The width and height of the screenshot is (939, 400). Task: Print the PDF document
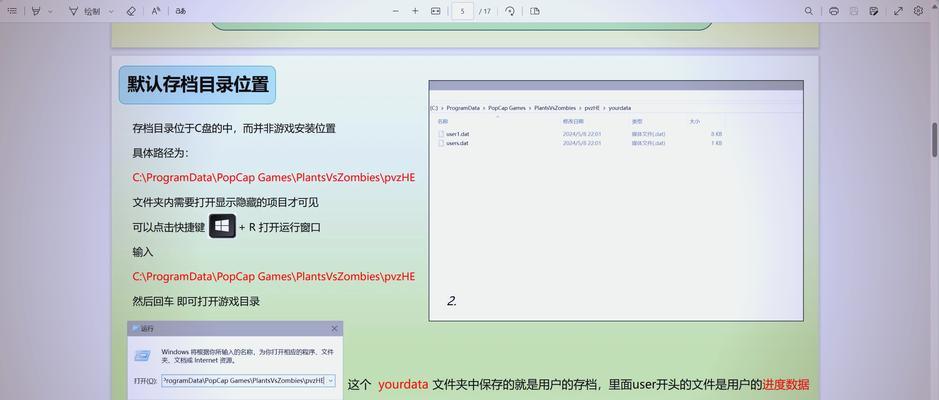click(x=834, y=11)
